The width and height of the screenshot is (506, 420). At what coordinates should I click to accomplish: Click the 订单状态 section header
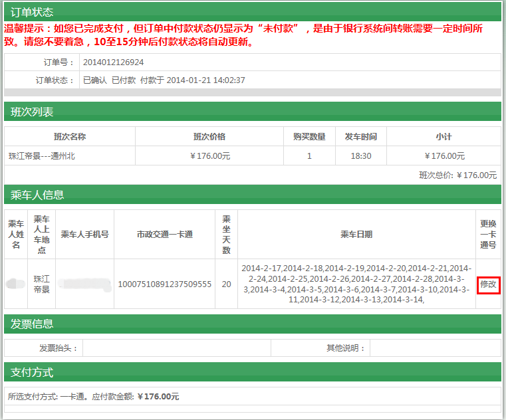point(32,12)
